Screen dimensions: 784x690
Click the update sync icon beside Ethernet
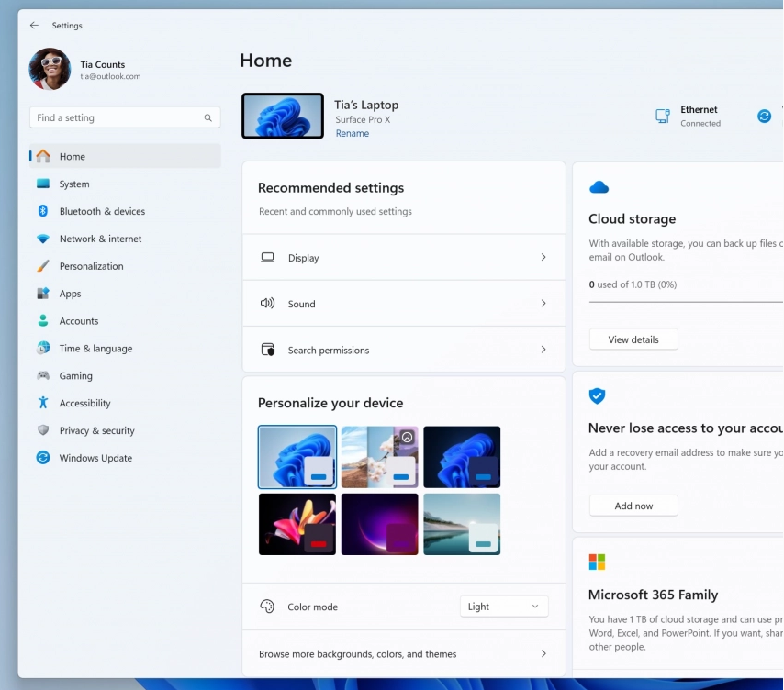(x=764, y=116)
